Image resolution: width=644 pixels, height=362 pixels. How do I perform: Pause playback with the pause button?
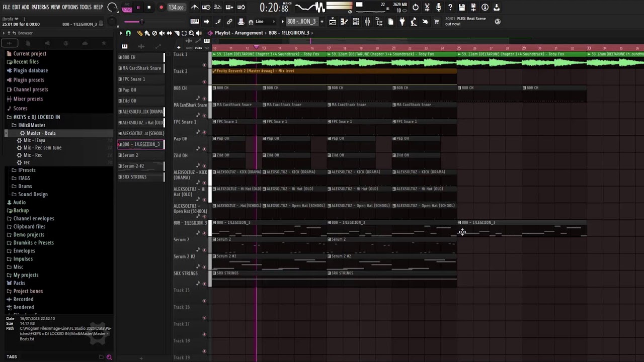[x=138, y=8]
